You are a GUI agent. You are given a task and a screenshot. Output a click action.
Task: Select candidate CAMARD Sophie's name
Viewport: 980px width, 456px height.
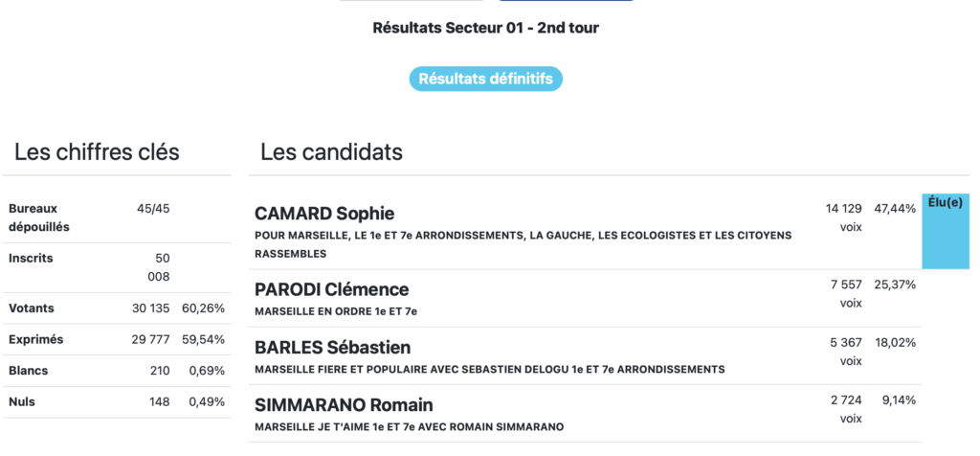coord(324,214)
